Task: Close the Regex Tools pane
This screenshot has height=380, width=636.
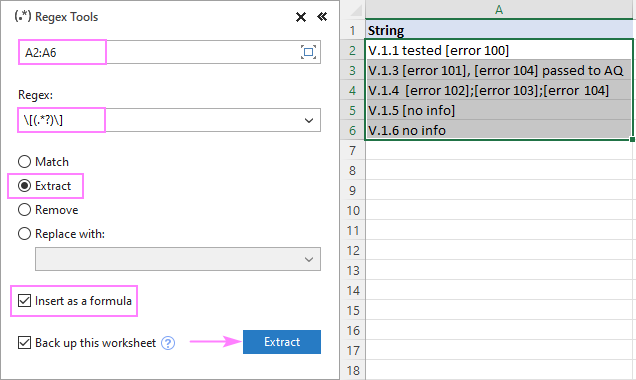Action: point(301,17)
